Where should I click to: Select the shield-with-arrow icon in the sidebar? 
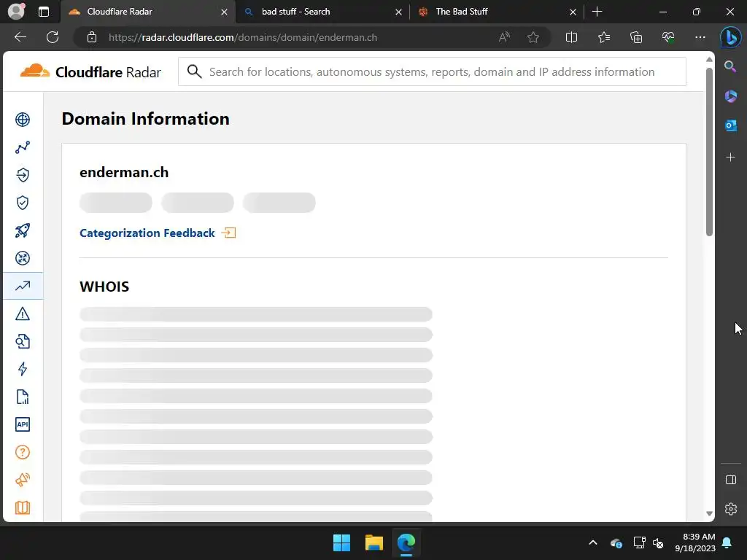23,175
